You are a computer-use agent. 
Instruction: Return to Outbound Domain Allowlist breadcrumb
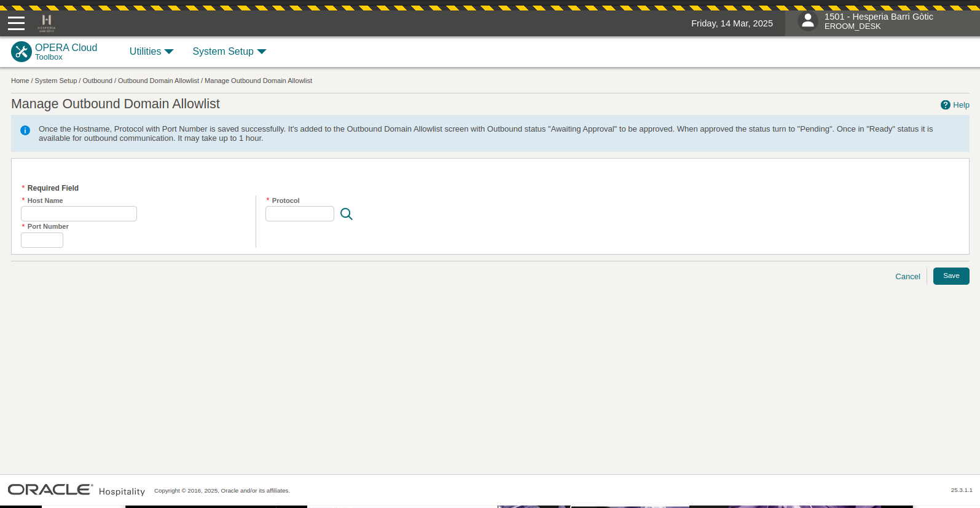(159, 81)
